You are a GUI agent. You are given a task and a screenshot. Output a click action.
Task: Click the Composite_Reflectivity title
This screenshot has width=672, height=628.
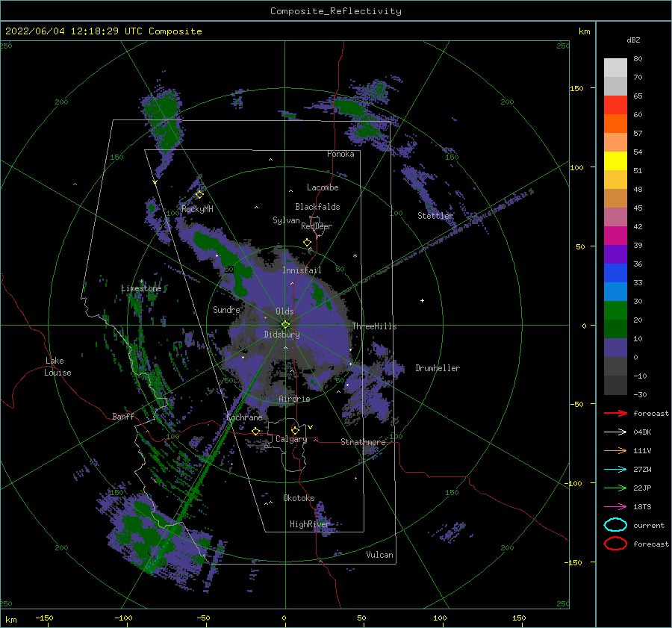click(336, 11)
